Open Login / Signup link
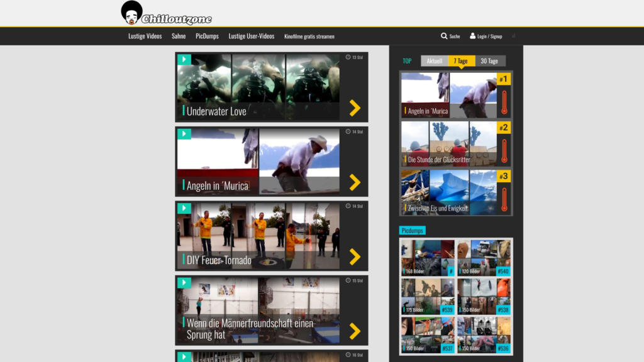This screenshot has height=362, width=644. point(489,36)
